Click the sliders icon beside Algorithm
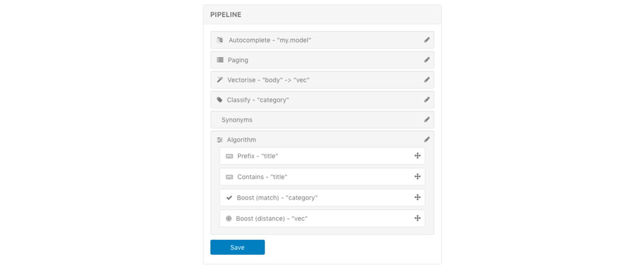The height and width of the screenshot is (268, 644). pos(219,140)
